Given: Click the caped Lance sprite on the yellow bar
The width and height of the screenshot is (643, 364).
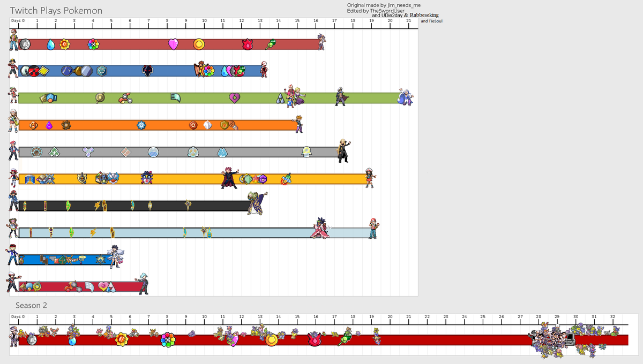Looking at the screenshot, I should (230, 177).
